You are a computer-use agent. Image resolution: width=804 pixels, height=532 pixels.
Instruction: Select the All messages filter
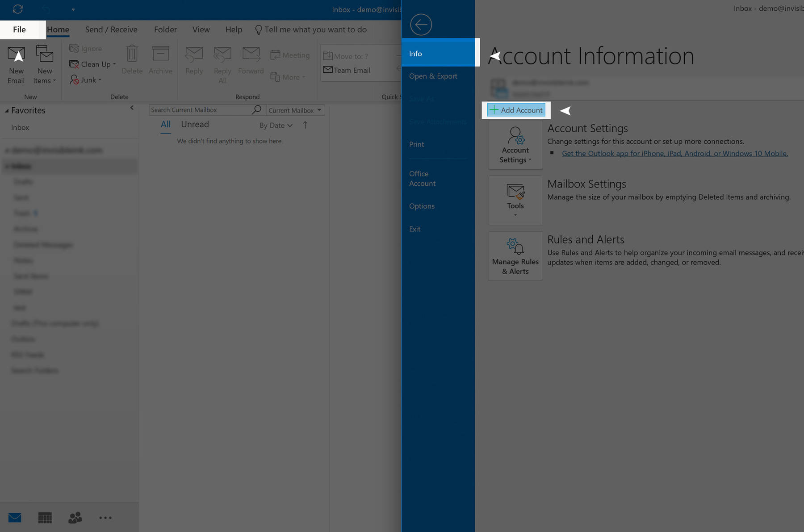[x=166, y=125]
